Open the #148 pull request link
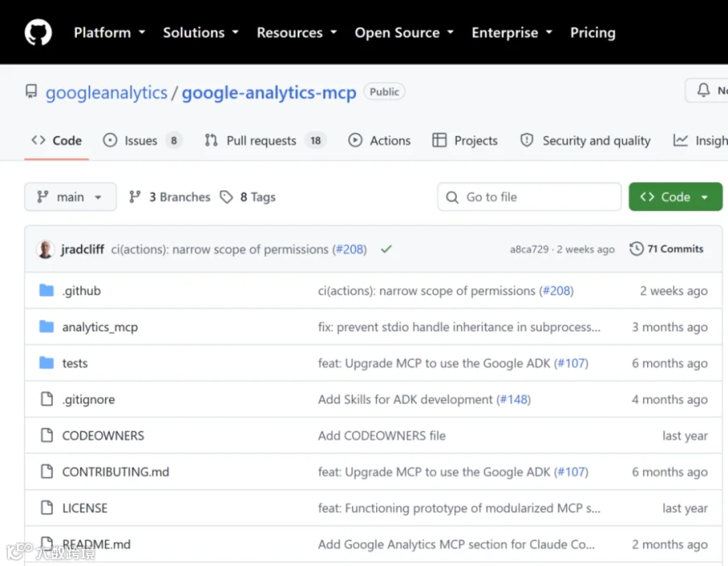Image resolution: width=728 pixels, height=566 pixels. click(513, 399)
